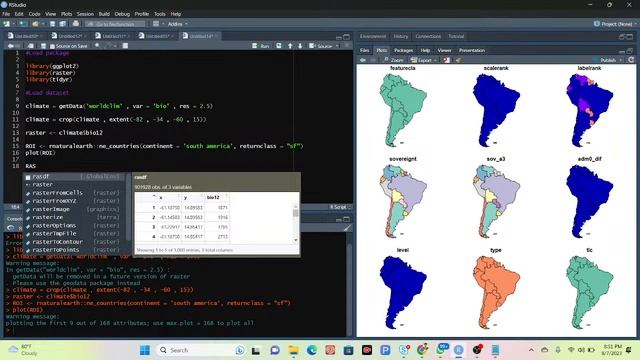The height and width of the screenshot is (360, 640).
Task: Click the Go to file/function search field
Action: click(x=115, y=24)
